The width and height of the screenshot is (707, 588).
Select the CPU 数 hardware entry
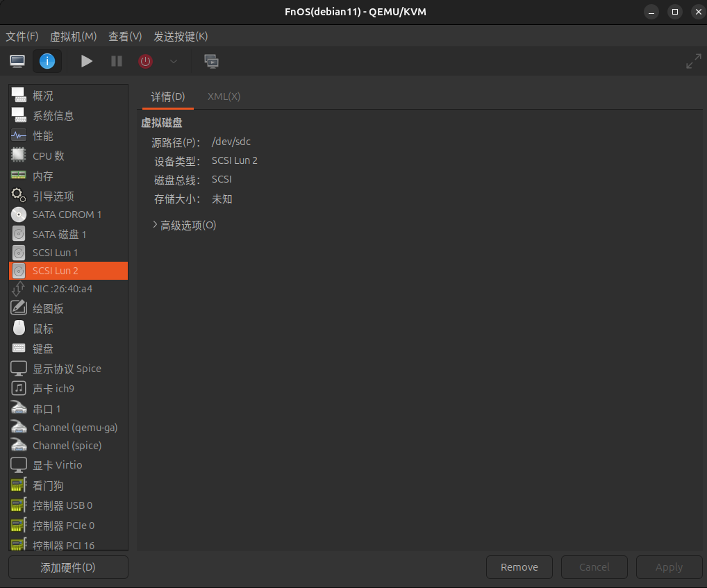click(49, 156)
